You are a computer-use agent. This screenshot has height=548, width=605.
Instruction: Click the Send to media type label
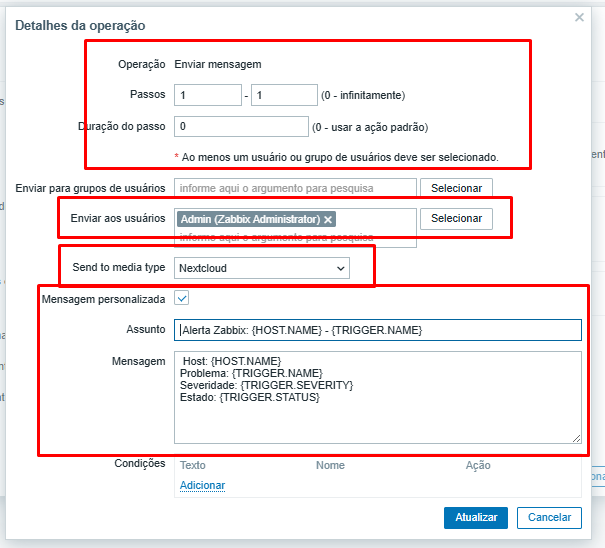tap(118, 268)
